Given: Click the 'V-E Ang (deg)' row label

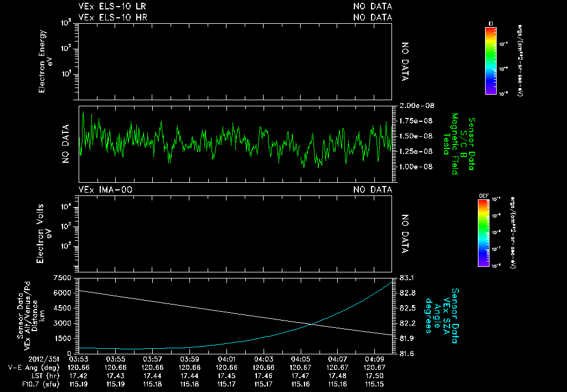Looking at the screenshot, I should 34,368.
